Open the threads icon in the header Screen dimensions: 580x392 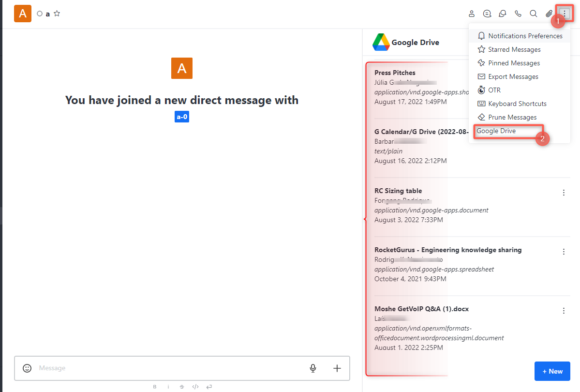(x=487, y=14)
